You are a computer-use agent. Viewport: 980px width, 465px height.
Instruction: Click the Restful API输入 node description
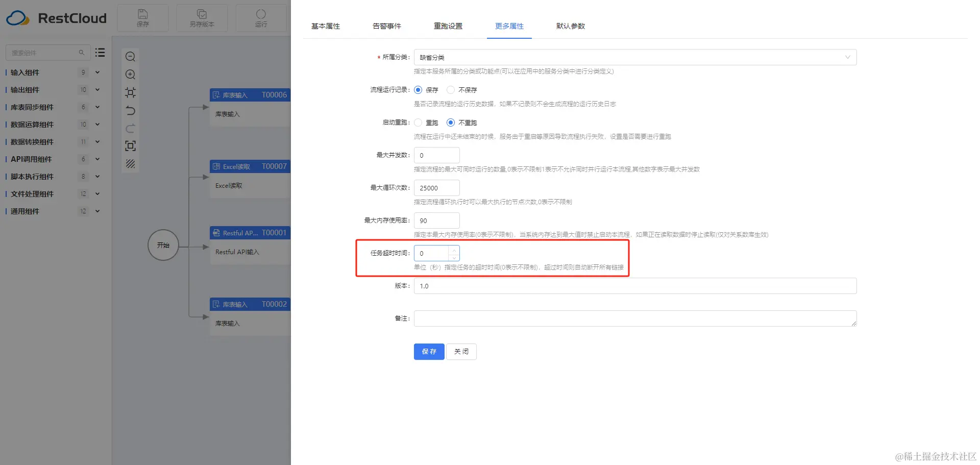coord(237,252)
